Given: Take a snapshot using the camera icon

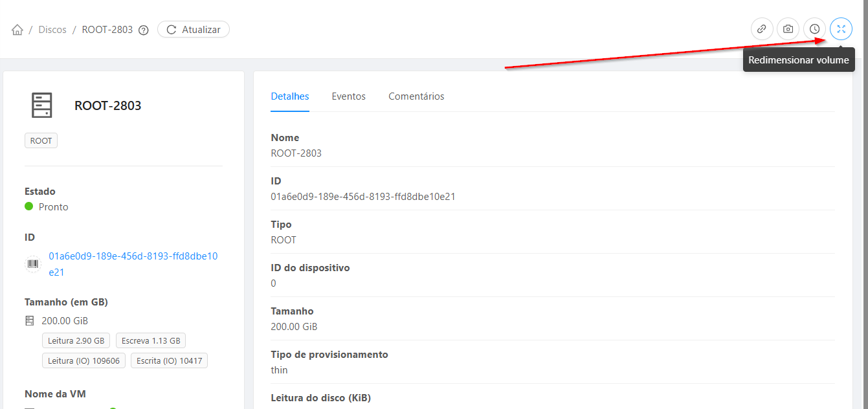Looking at the screenshot, I should [x=788, y=29].
